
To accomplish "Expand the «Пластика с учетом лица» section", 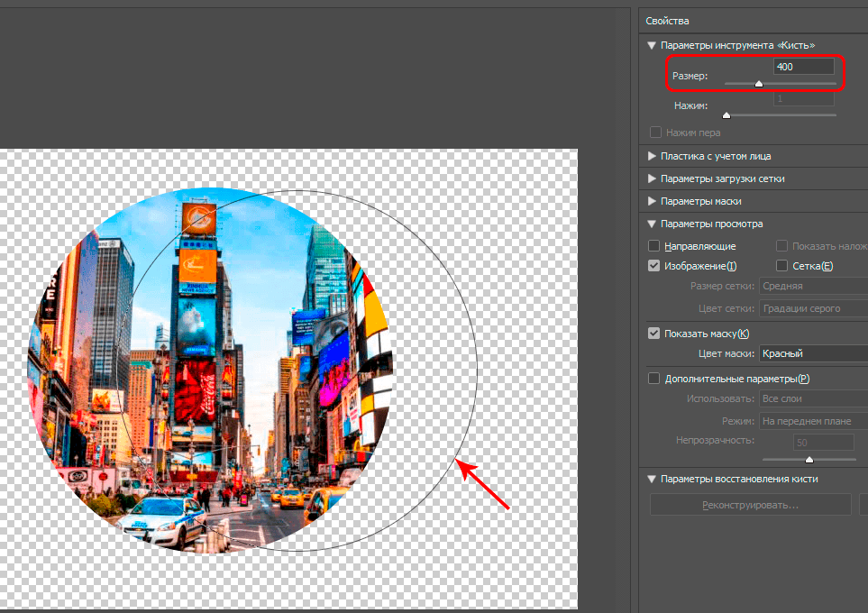I will (653, 156).
